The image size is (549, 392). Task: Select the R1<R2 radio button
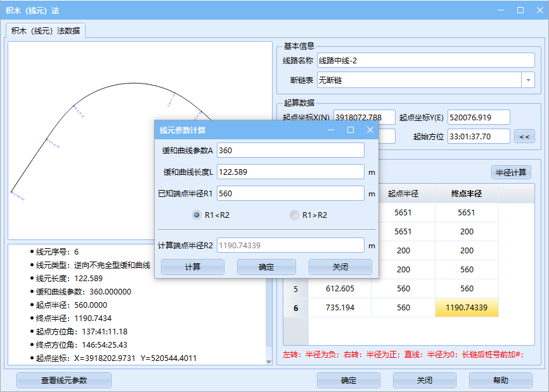coord(197,215)
